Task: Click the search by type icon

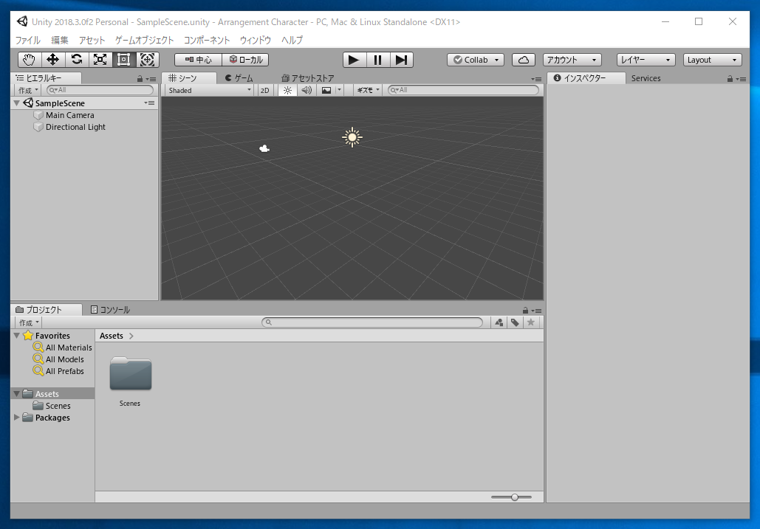Action: coord(499,322)
